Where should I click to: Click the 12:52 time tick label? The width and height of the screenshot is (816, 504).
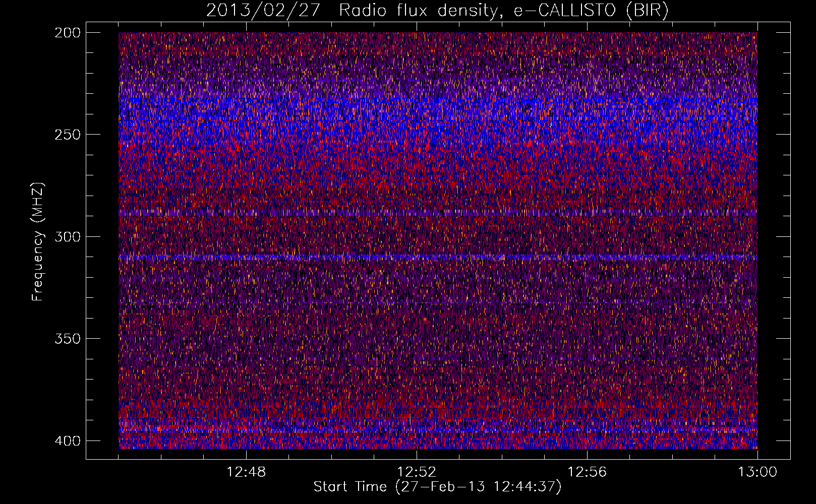tap(417, 472)
